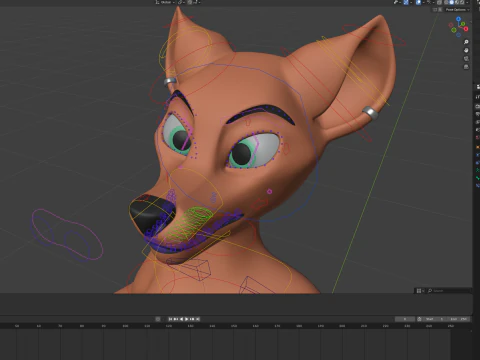Expand the viewport sidebar with small arrow
Image resolution: width=480 pixels, height=360 pixels.
tap(471, 21)
